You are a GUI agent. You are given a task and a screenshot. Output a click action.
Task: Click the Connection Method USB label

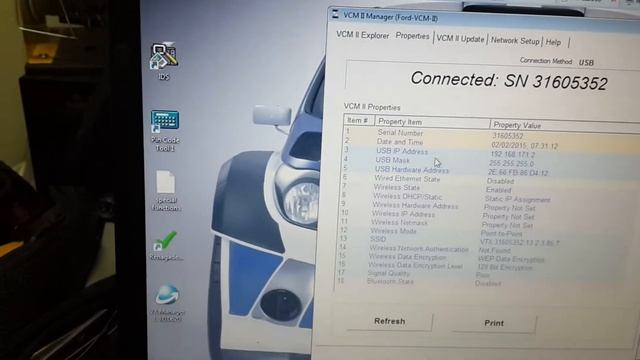pos(557,61)
